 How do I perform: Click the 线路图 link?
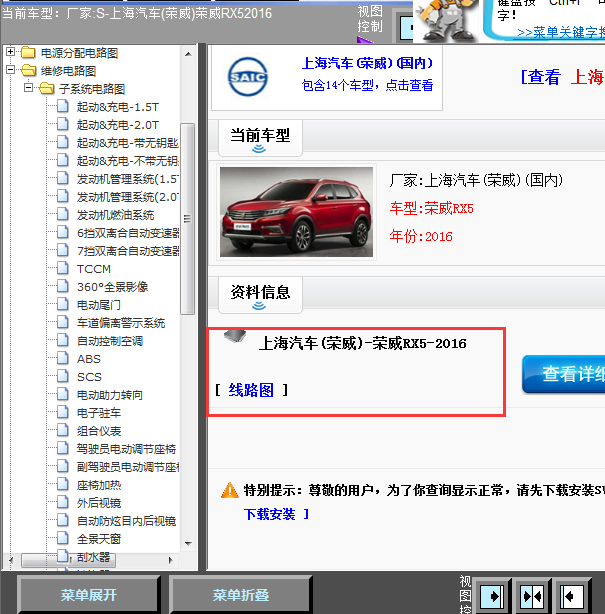click(251, 390)
